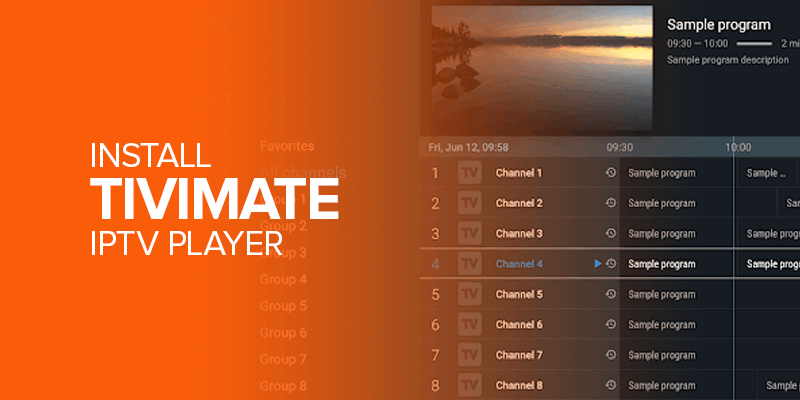
Task: Open Group 2 in the sidebar
Action: click(283, 226)
